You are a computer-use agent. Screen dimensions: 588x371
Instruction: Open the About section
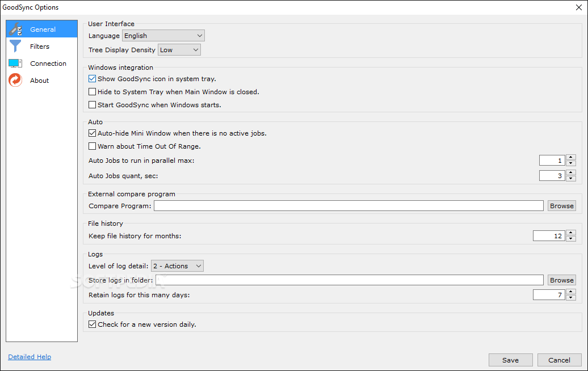41,81
